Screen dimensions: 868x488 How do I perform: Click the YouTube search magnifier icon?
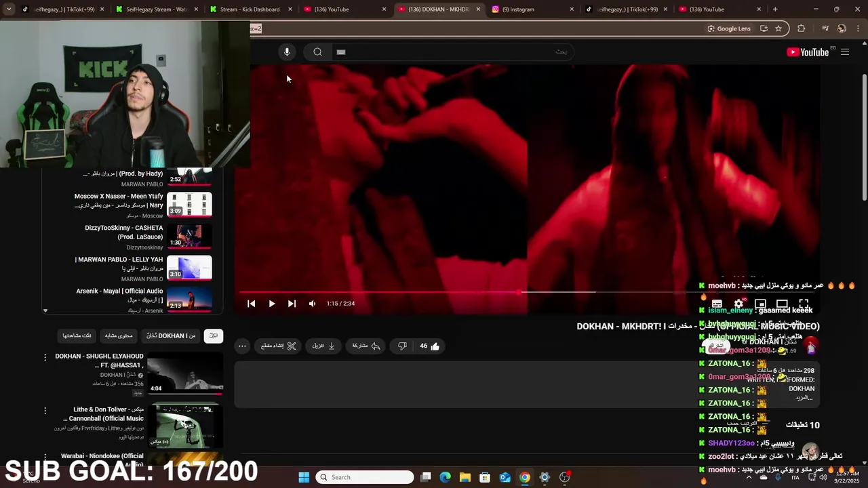(x=317, y=52)
